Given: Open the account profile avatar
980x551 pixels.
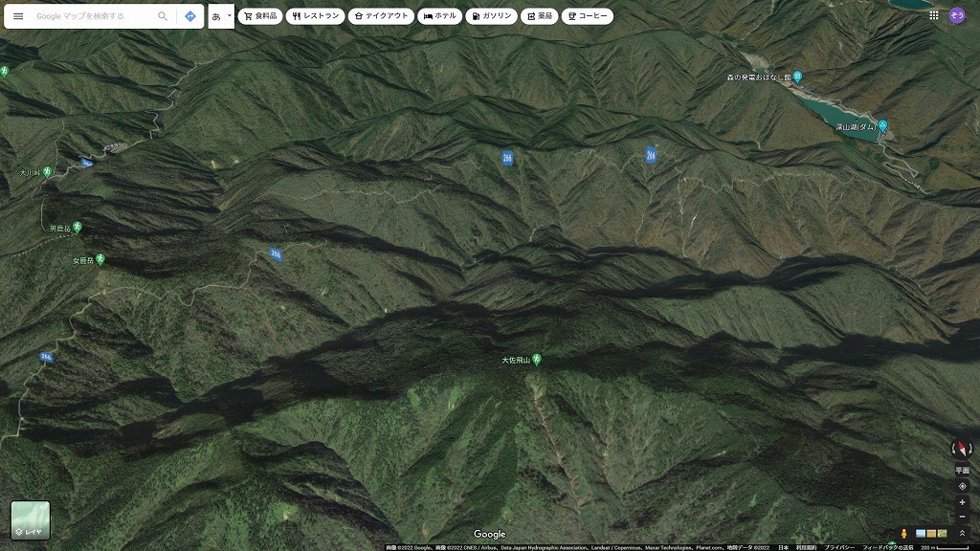Looking at the screenshot, I should (x=957, y=15).
